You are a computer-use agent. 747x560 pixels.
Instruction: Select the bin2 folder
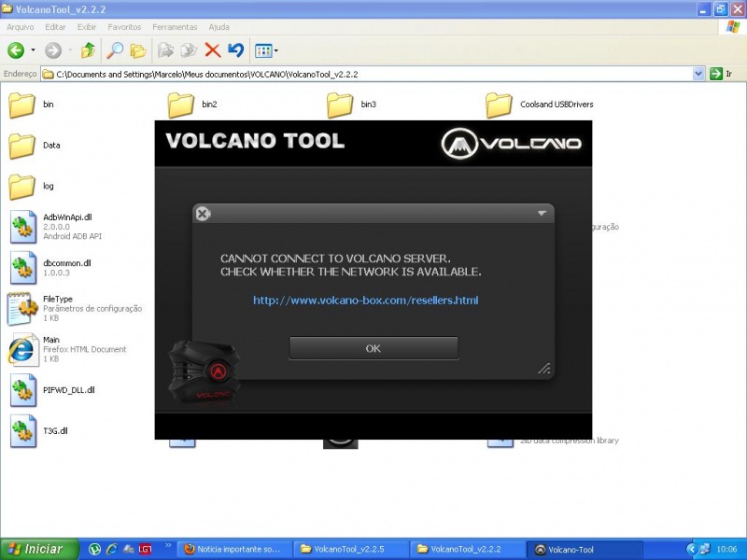(192, 105)
